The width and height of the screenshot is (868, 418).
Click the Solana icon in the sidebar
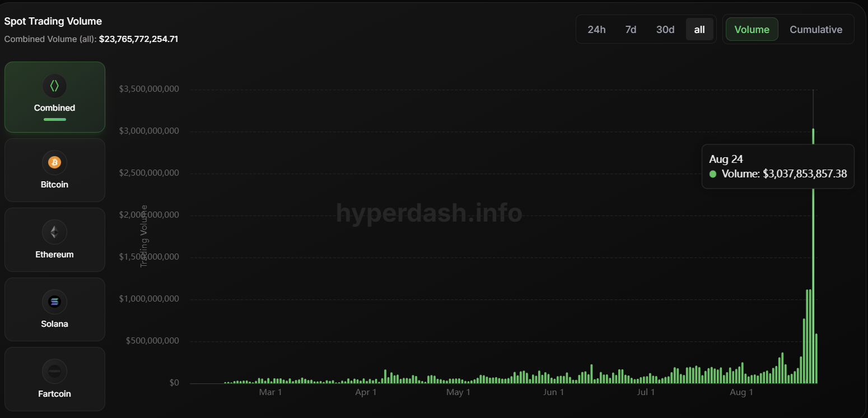point(54,301)
